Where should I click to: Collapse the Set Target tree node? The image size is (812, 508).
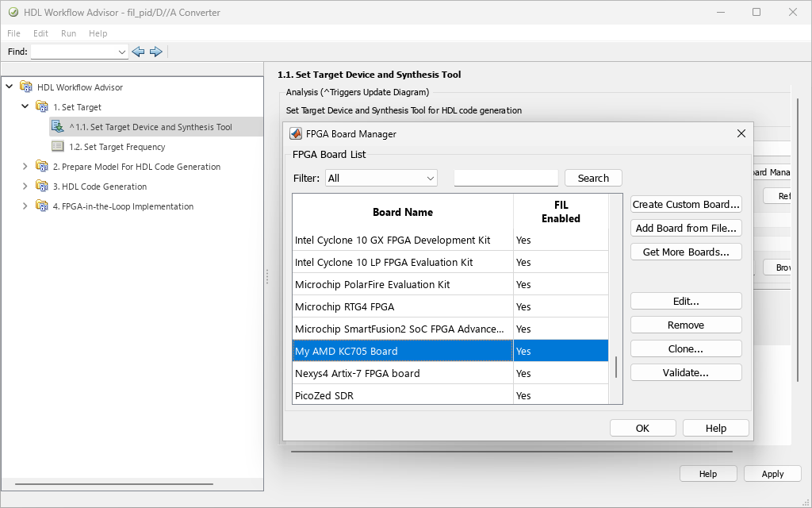(25, 107)
